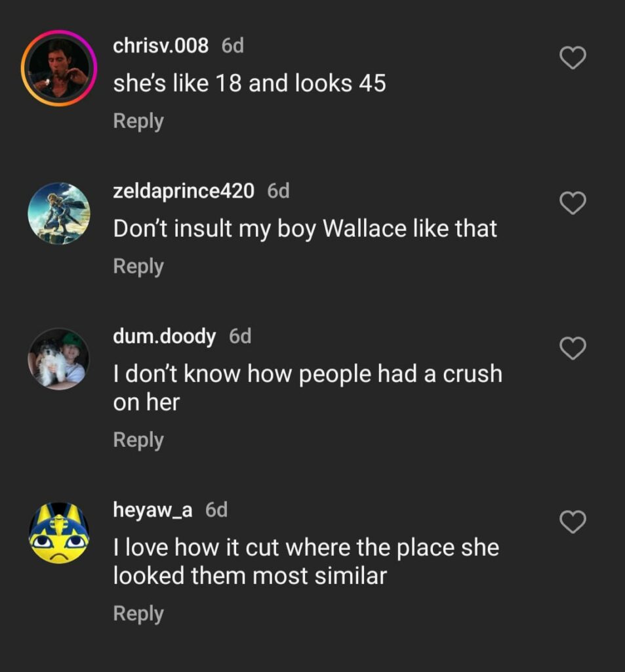Select comment about people having a crush
Screen dimensions: 625x672
pyautogui.click(x=308, y=388)
